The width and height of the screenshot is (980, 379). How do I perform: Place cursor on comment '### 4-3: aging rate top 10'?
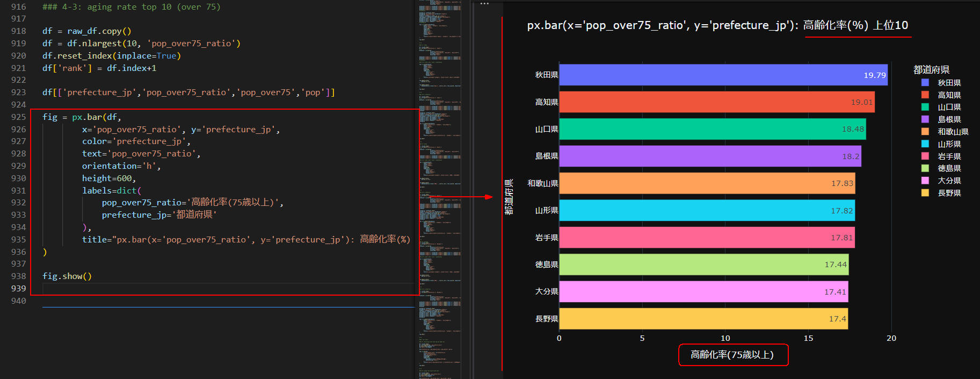coord(132,6)
